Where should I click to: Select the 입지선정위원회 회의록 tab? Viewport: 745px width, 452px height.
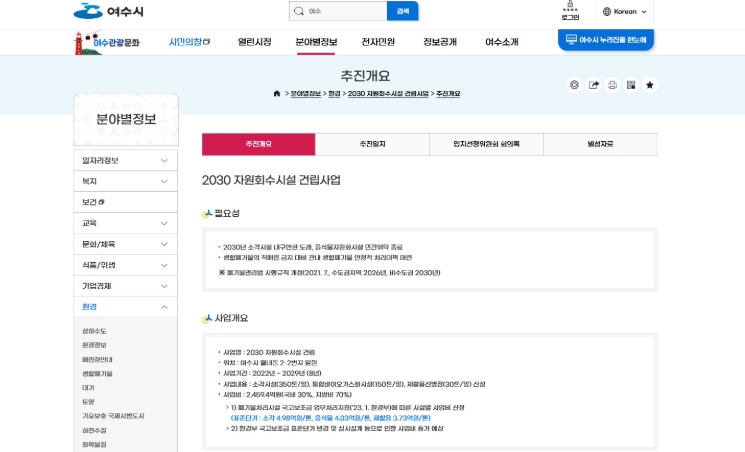tap(486, 144)
